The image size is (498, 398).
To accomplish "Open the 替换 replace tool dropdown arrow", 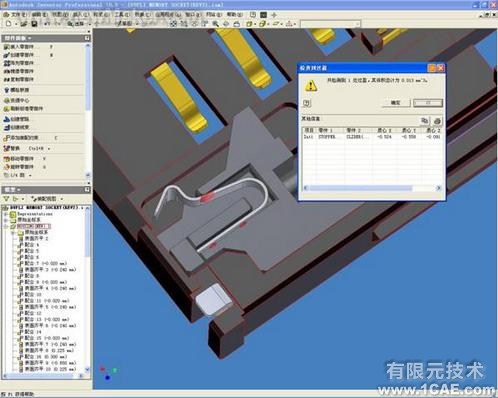I will point(49,149).
